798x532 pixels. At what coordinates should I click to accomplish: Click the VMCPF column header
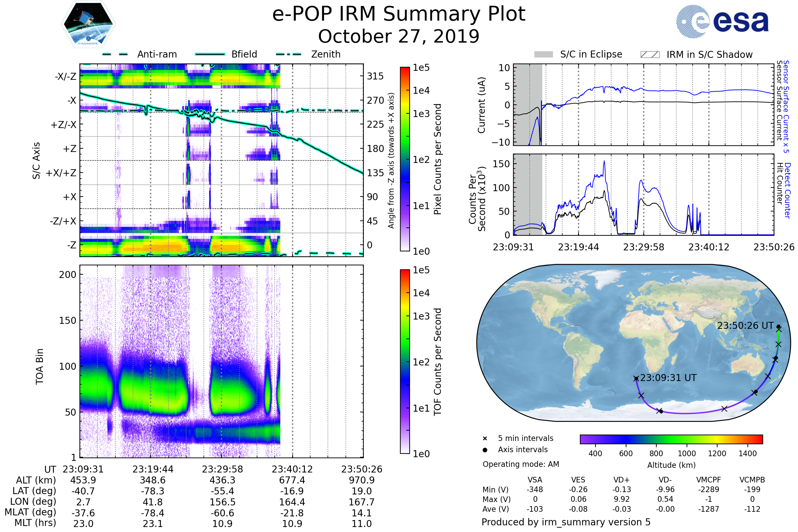(x=709, y=480)
